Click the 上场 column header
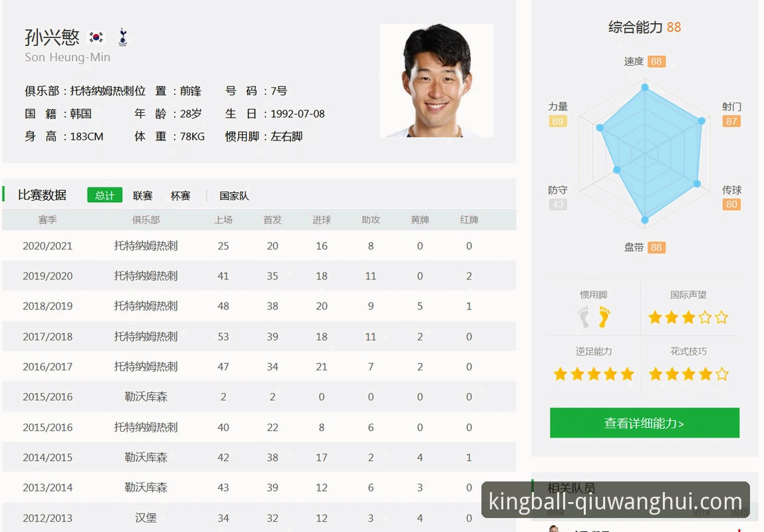The image size is (764, 532). [x=223, y=219]
